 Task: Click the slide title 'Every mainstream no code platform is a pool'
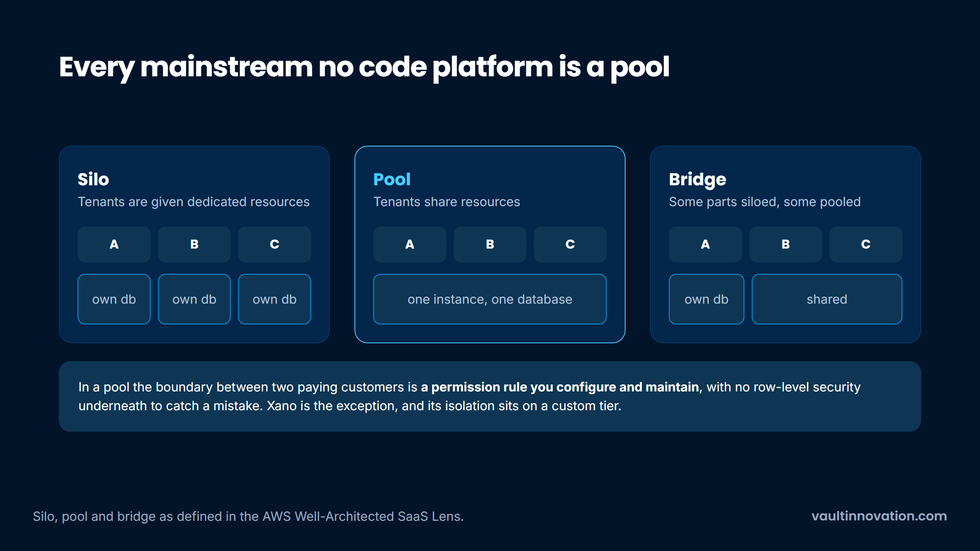(x=364, y=67)
